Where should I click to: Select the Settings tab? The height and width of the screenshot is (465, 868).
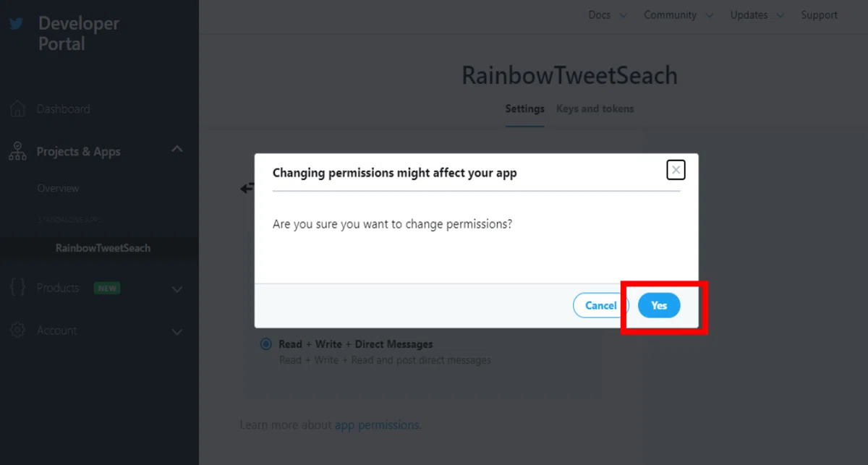pos(524,108)
